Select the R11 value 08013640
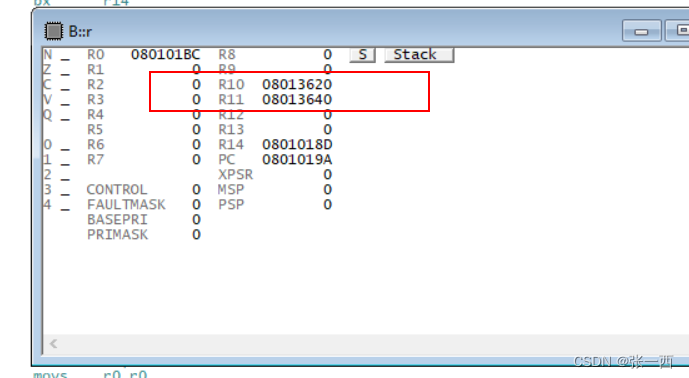Viewport: 689px width, 378px height. pos(297,99)
